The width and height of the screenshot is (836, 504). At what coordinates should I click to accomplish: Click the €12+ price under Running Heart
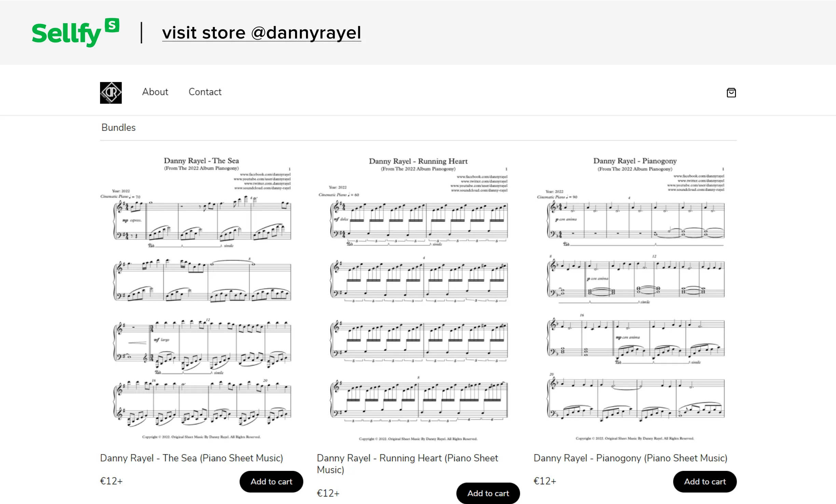click(x=328, y=493)
